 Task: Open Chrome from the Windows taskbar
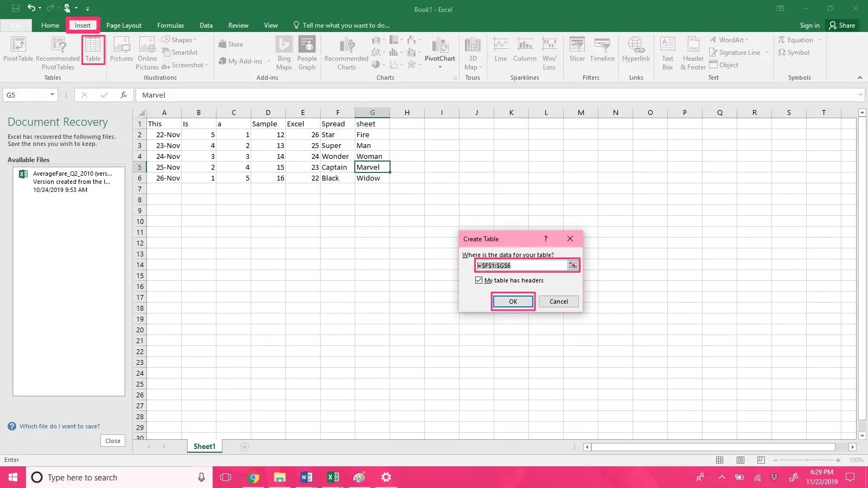click(253, 477)
